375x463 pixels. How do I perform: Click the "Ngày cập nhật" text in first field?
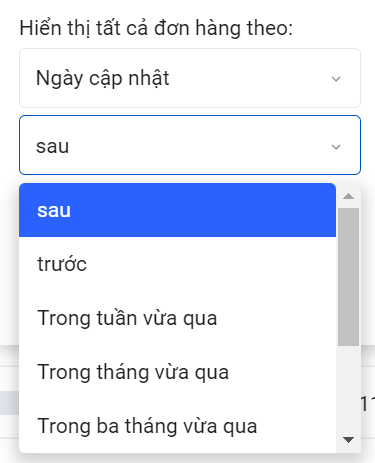click(x=103, y=78)
